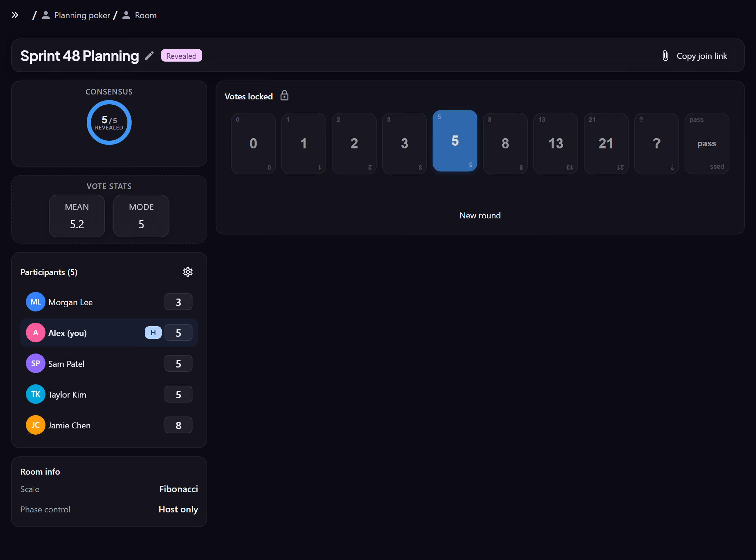Select the 1 voting card
Screen dimensions: 756x560
304,143
